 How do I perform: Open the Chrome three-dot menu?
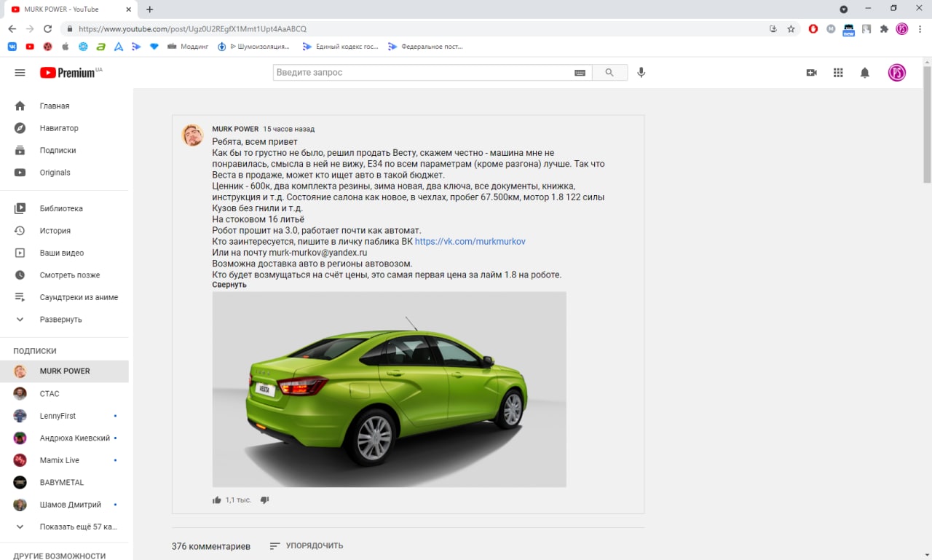tap(919, 29)
